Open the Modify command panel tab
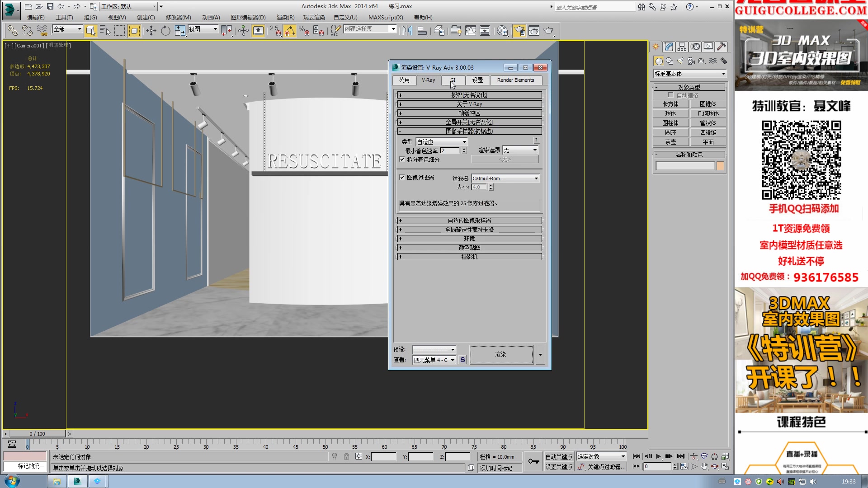This screenshot has height=488, width=868. 669,47
